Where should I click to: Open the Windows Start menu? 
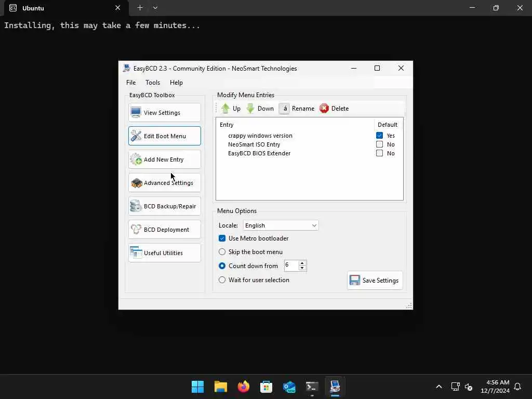pyautogui.click(x=197, y=387)
